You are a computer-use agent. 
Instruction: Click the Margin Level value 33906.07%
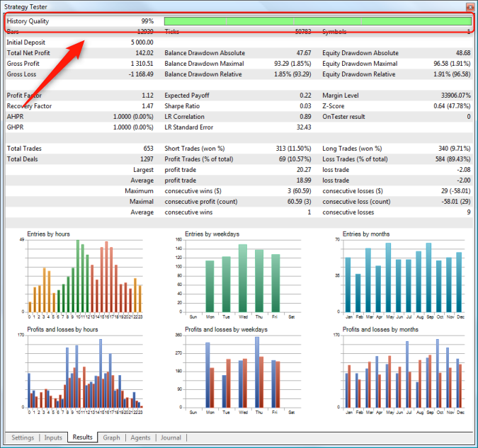(x=456, y=96)
